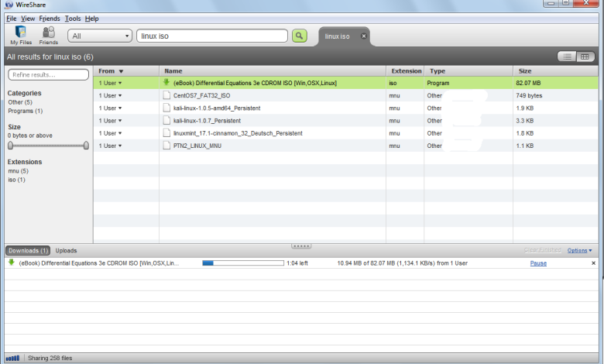This screenshot has height=364, width=604.
Task: Expand '1 User' dropdown for CentOS7 row
Action: tap(110, 95)
